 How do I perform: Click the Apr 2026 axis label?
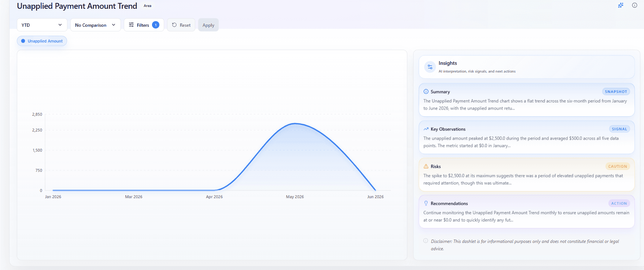[214, 197]
